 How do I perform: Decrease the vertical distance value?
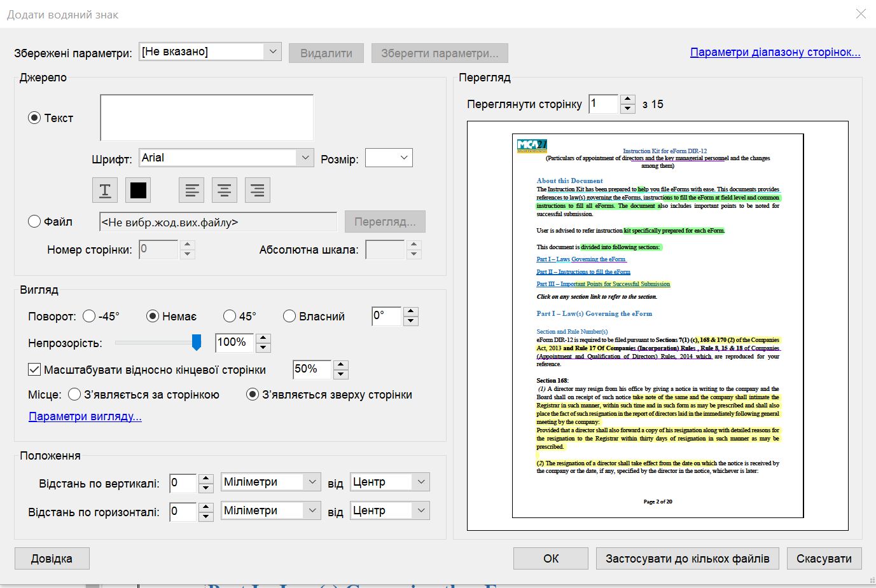point(205,488)
